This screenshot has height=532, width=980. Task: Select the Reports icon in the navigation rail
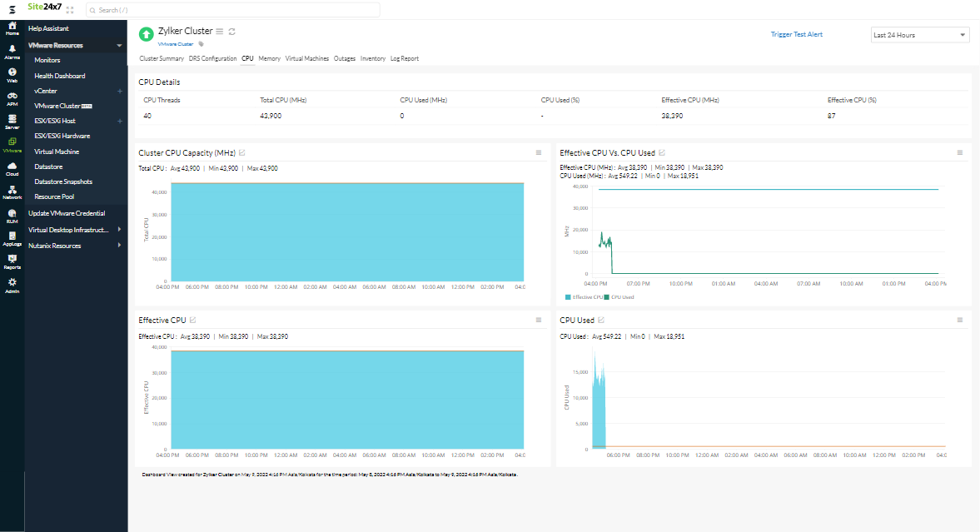pyautogui.click(x=12, y=262)
